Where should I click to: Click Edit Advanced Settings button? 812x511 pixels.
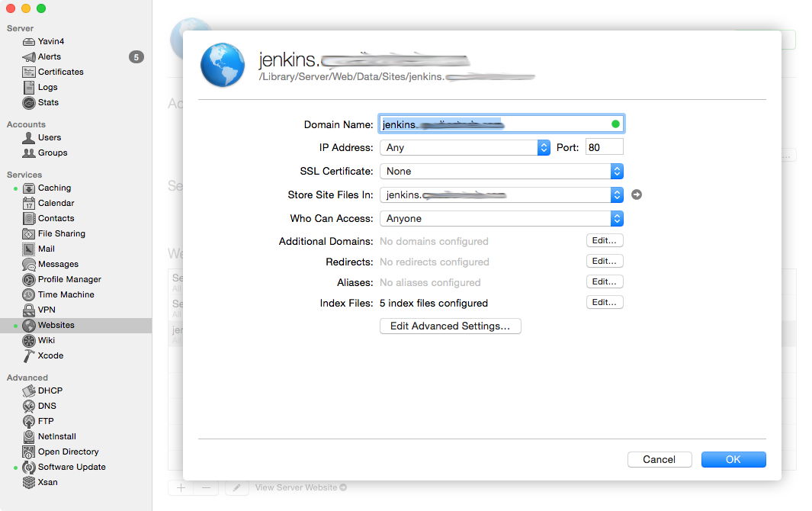[450, 326]
